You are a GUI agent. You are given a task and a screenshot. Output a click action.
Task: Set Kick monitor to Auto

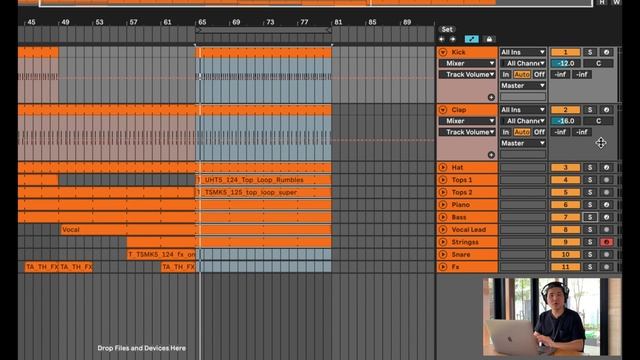click(522, 74)
